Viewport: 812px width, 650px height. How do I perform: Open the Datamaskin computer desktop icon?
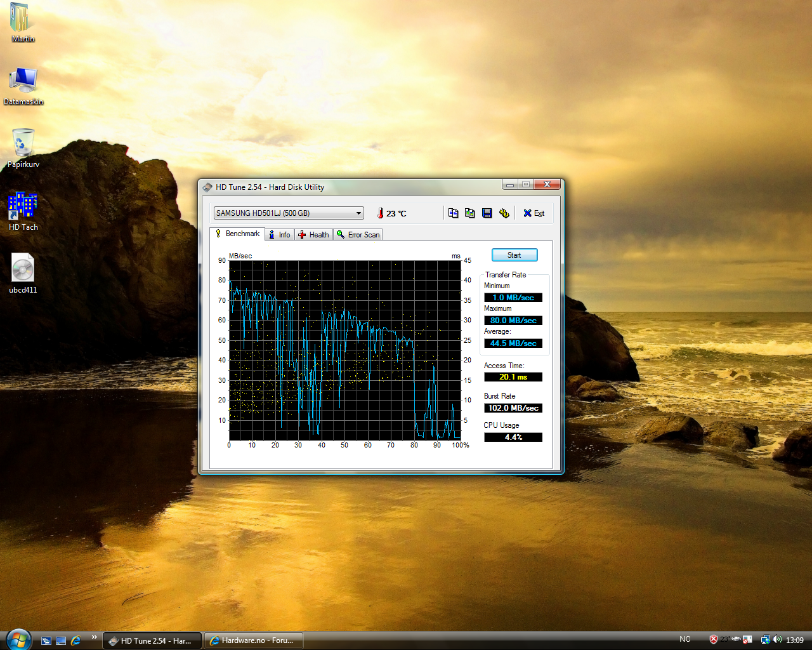pyautogui.click(x=23, y=86)
